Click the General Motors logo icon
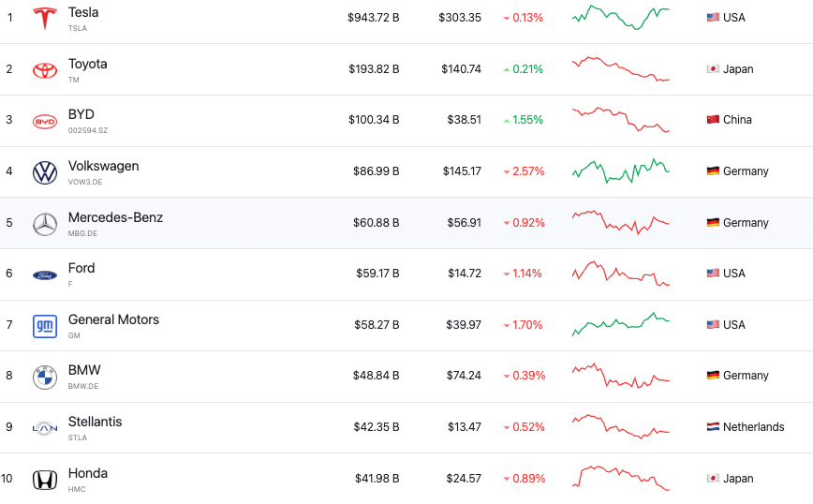813x504 pixels. pyautogui.click(x=45, y=326)
